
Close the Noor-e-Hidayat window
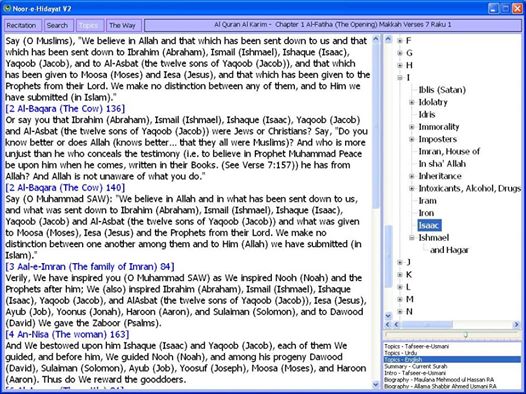[x=517, y=8]
